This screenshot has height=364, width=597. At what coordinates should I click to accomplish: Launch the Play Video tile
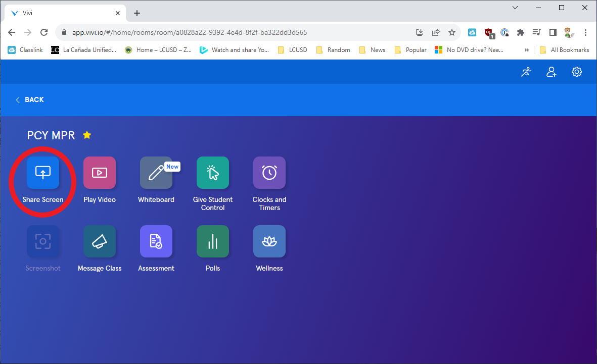tap(100, 173)
